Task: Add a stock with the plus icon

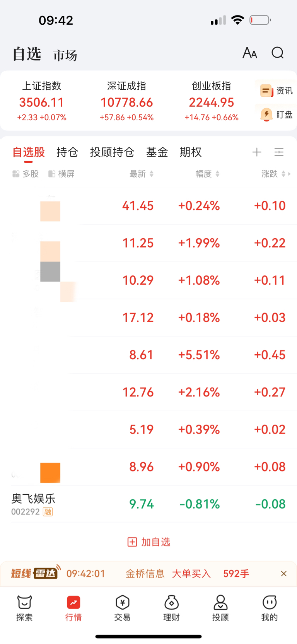Action: tap(257, 152)
